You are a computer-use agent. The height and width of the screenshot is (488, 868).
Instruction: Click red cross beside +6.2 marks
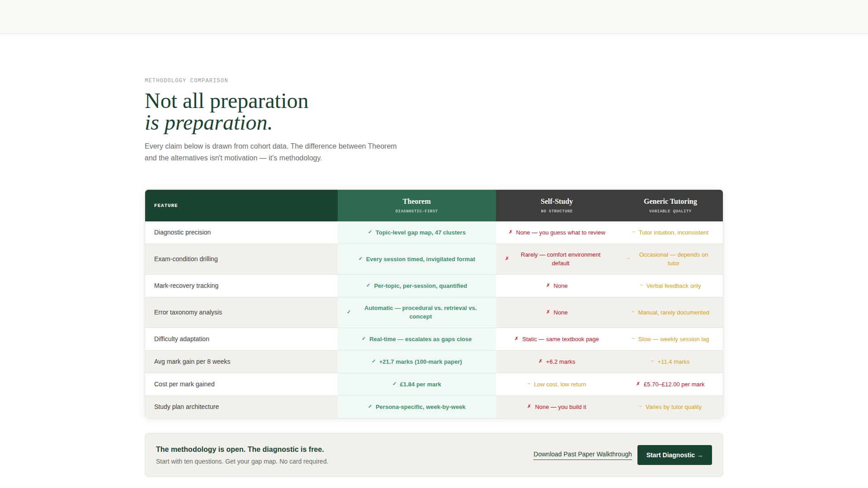click(540, 361)
